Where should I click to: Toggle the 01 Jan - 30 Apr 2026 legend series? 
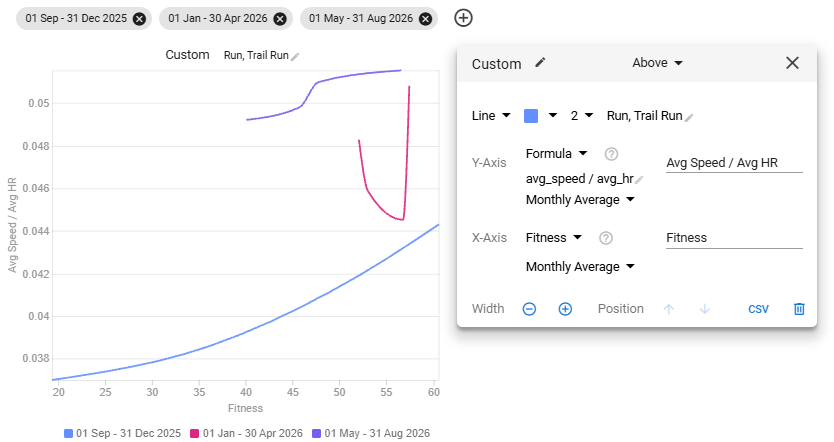[246, 433]
